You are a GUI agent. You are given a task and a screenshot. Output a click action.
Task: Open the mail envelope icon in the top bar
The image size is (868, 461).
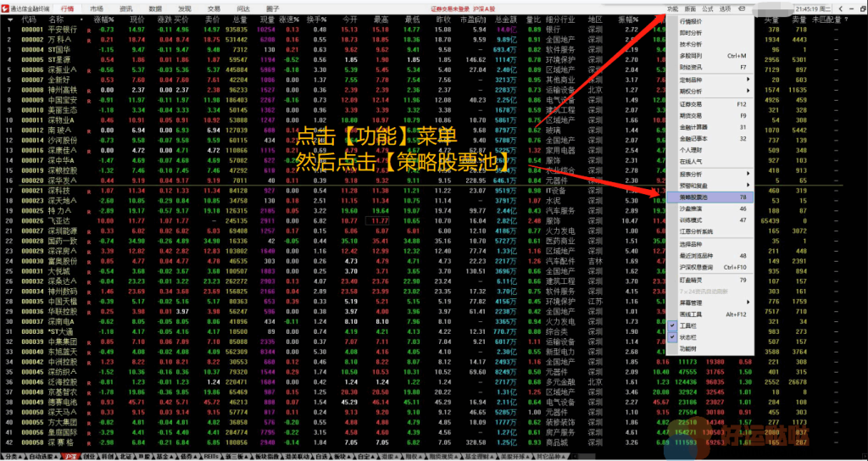pyautogui.click(x=742, y=8)
